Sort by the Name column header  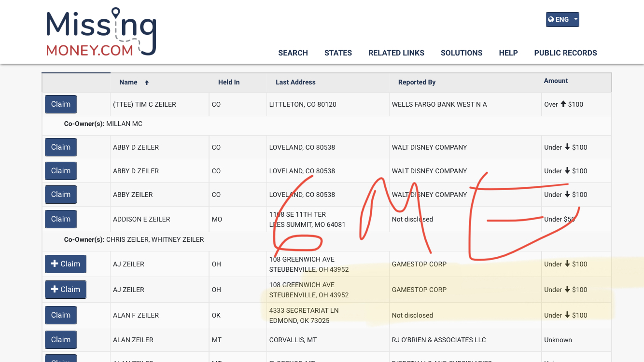coord(128,83)
